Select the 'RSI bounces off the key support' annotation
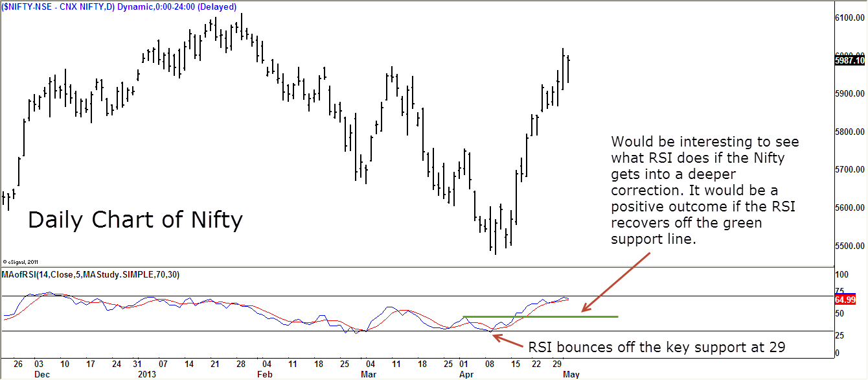This screenshot has width=868, height=380. click(x=657, y=347)
